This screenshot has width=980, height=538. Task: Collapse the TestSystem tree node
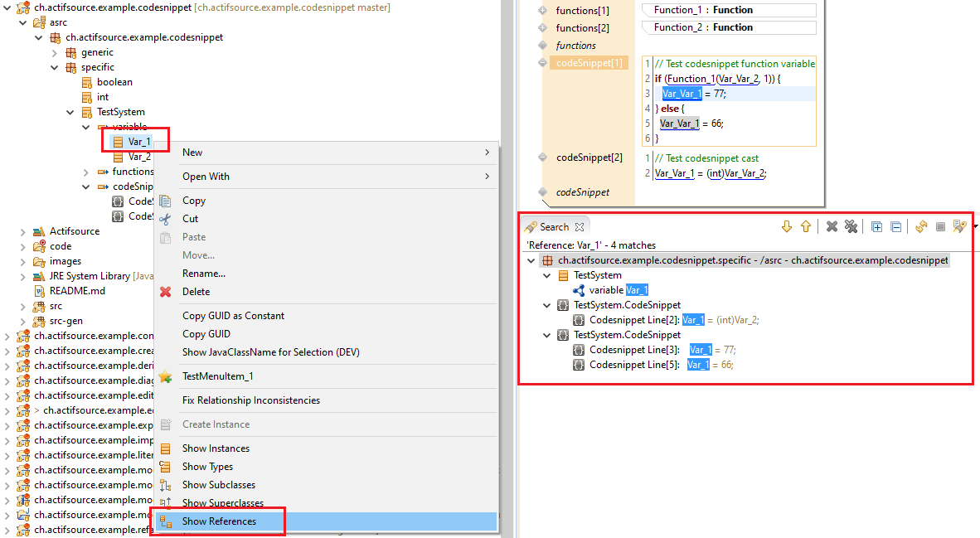pyautogui.click(x=70, y=112)
